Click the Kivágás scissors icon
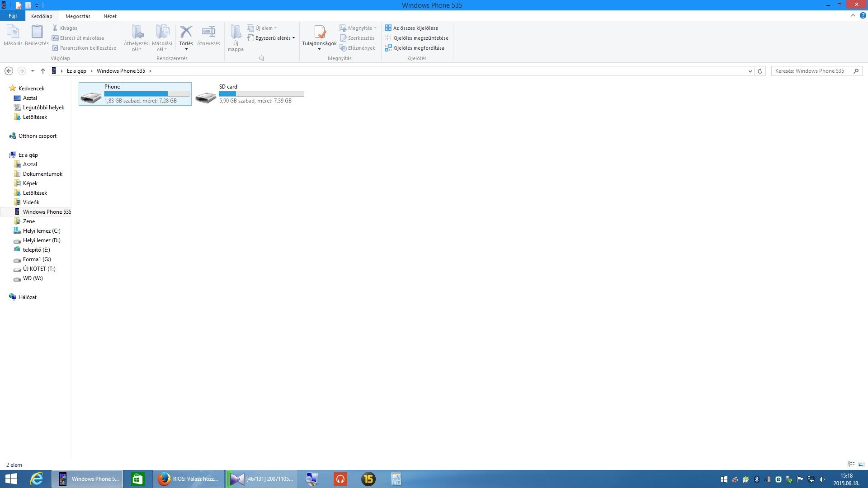The width and height of the screenshot is (868, 488). [x=55, y=28]
